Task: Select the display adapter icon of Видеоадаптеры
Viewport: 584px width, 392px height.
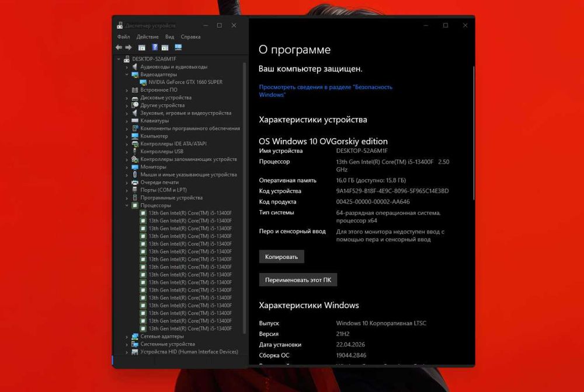Action: [135, 75]
